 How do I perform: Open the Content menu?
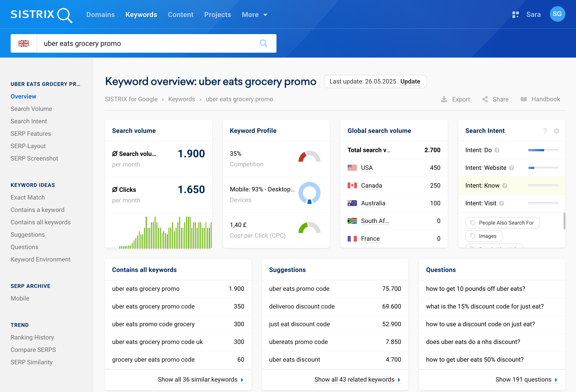(x=181, y=15)
